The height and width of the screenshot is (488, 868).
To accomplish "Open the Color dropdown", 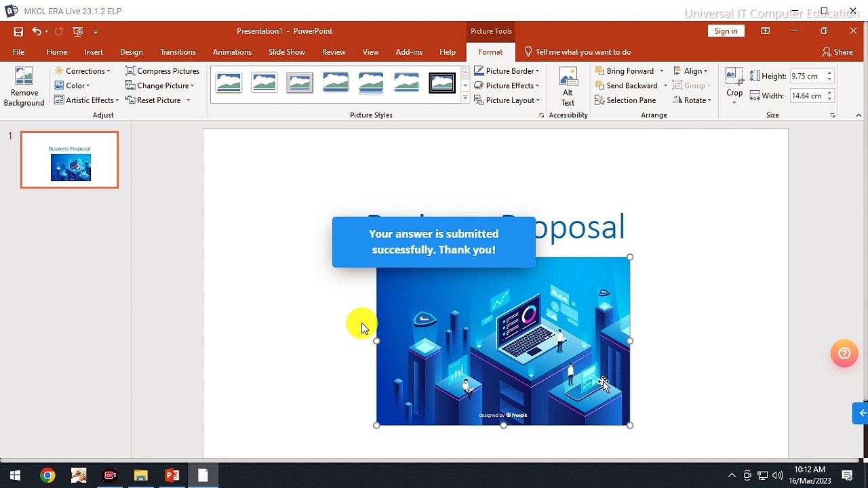I will [x=72, y=85].
